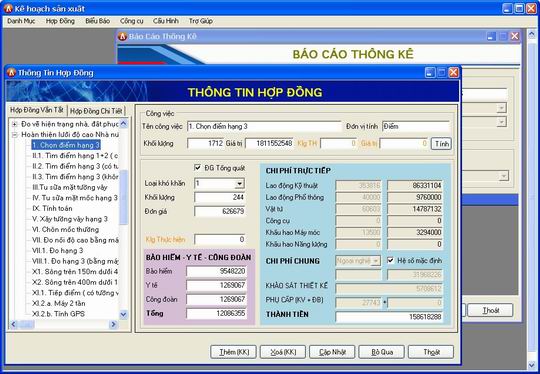Viewport: 540px width, 374px height.
Task: Collapse the Hoàn thiện lưới độ cao node
Action: 14,135
